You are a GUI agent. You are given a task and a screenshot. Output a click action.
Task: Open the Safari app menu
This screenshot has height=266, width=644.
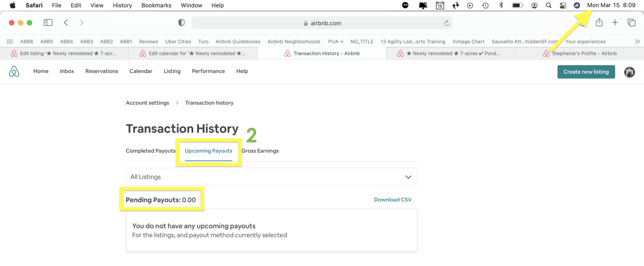pyautogui.click(x=34, y=5)
